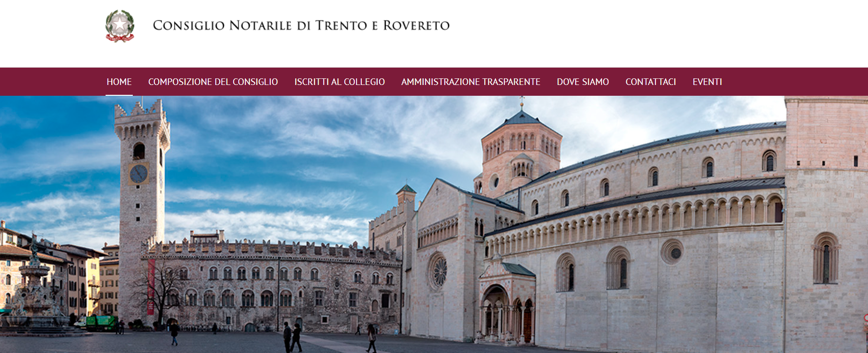Open Composizione del Consiglio page

[x=213, y=82]
